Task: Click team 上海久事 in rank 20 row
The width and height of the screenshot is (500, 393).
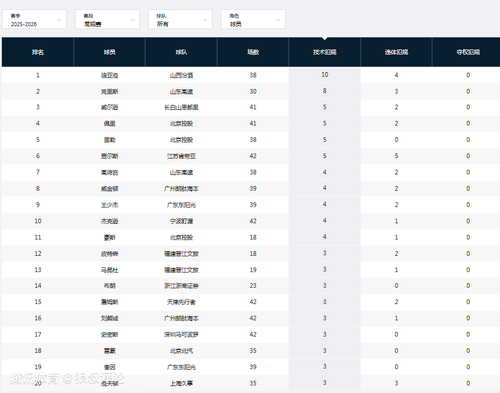Action: tap(181, 384)
